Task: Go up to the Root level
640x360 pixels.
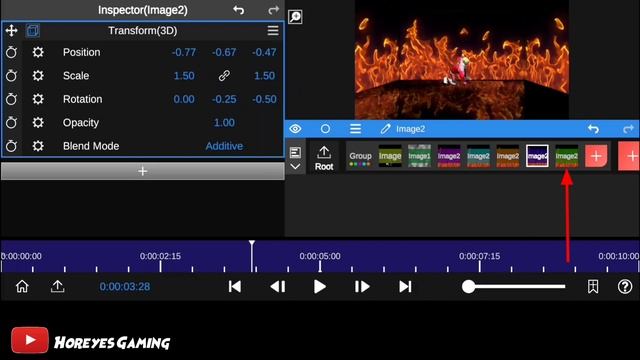Action: tap(324, 158)
